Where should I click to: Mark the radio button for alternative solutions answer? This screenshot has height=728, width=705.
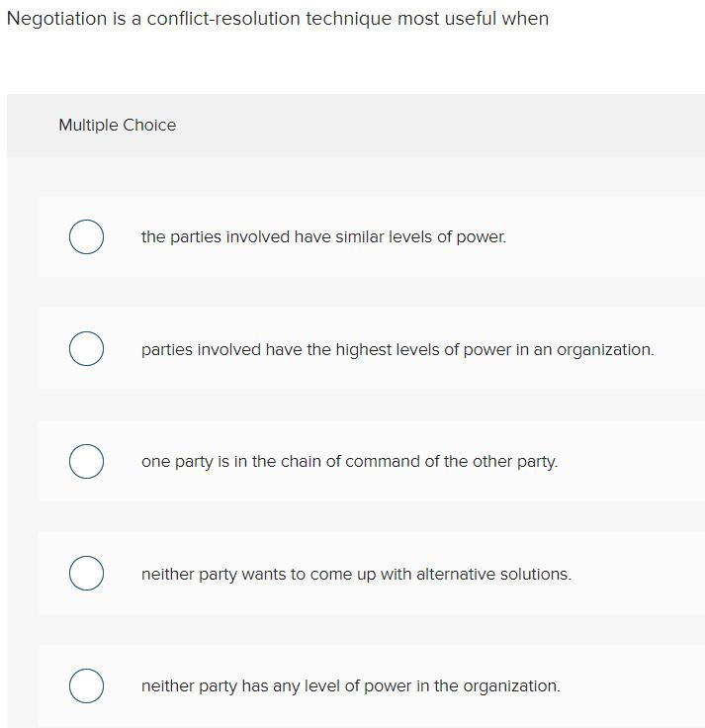coord(86,575)
